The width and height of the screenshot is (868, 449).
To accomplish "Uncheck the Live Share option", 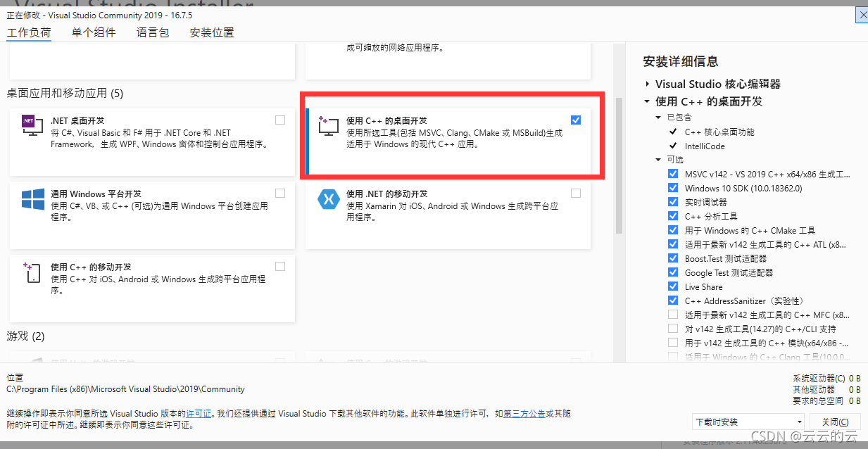I will [x=673, y=286].
